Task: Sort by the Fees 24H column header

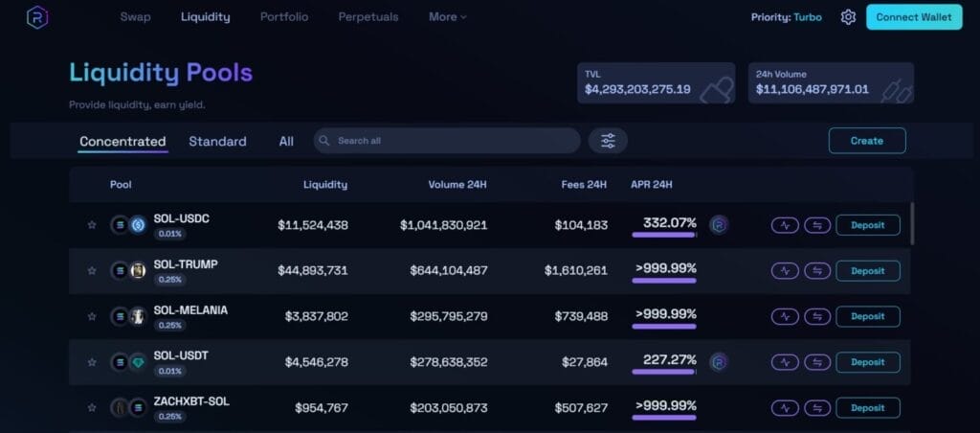Action: point(584,185)
